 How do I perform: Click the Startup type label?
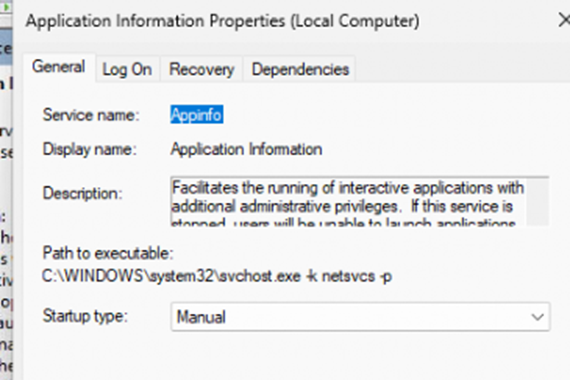(x=85, y=316)
